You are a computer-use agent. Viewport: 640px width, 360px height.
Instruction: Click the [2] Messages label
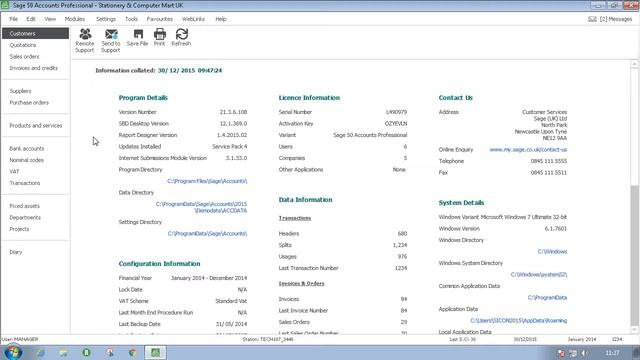(x=616, y=19)
